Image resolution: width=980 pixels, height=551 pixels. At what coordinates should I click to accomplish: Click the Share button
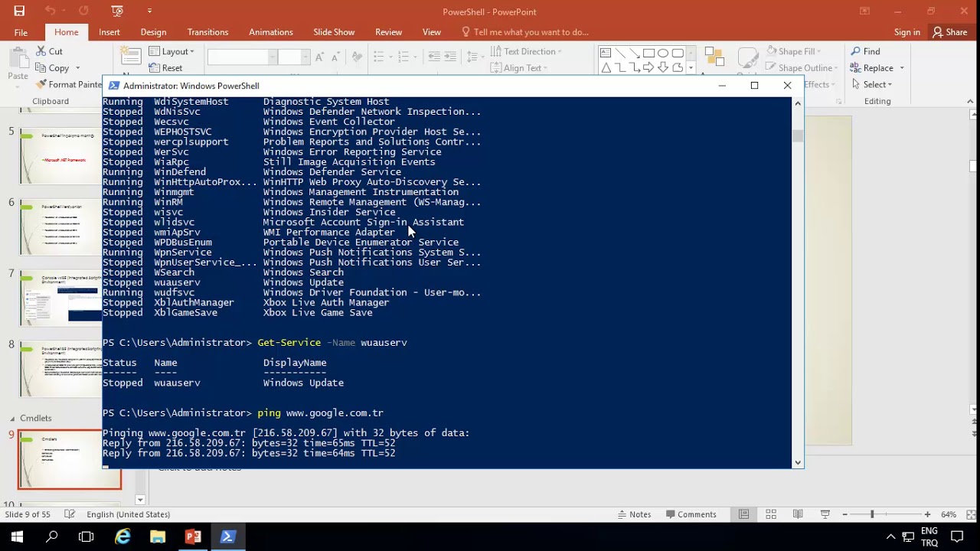click(x=949, y=32)
